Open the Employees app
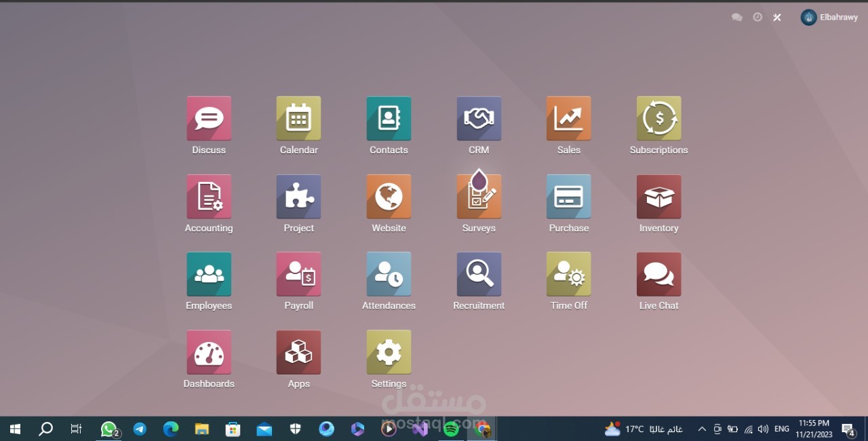Image resolution: width=868 pixels, height=441 pixels. click(209, 274)
